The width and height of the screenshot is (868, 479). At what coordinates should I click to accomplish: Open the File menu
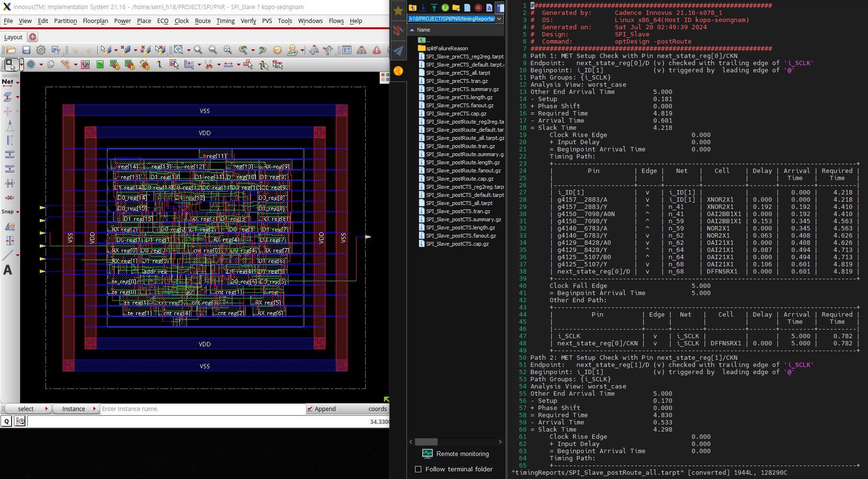coord(8,21)
